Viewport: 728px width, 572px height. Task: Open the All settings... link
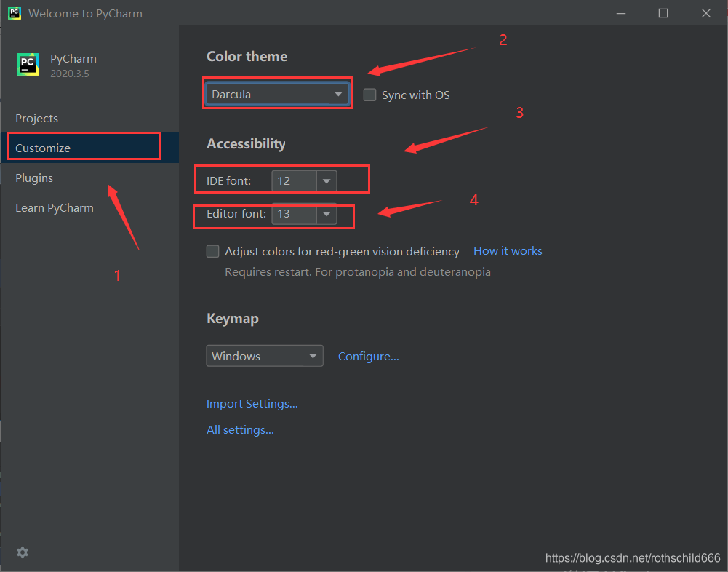coord(240,430)
